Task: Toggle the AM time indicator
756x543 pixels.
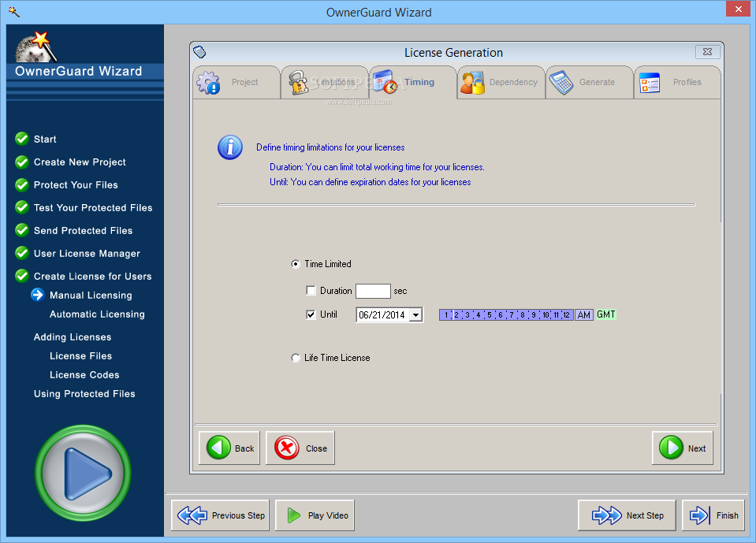Action: (x=584, y=315)
